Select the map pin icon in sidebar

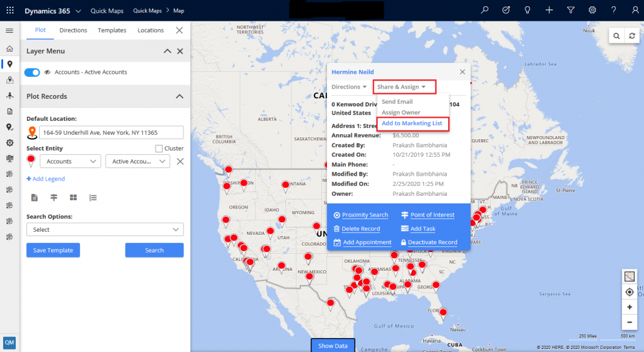(10, 64)
